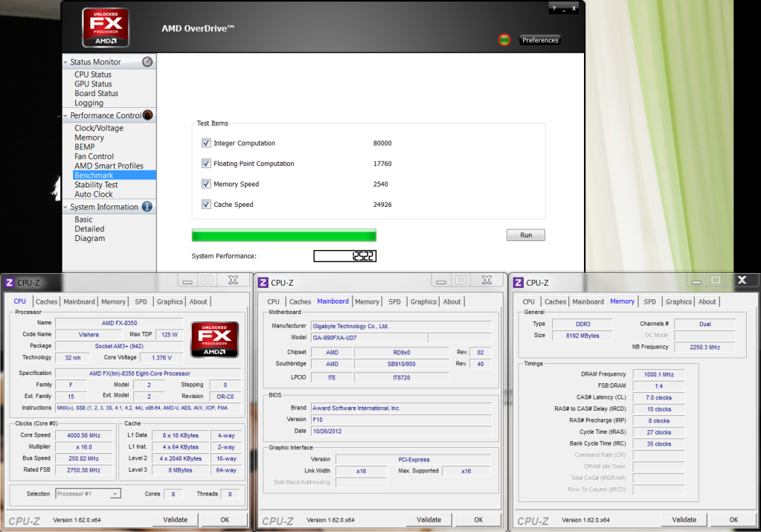The height and width of the screenshot is (532, 761).
Task: Open GPU Status in sidebar
Action: 93,84
